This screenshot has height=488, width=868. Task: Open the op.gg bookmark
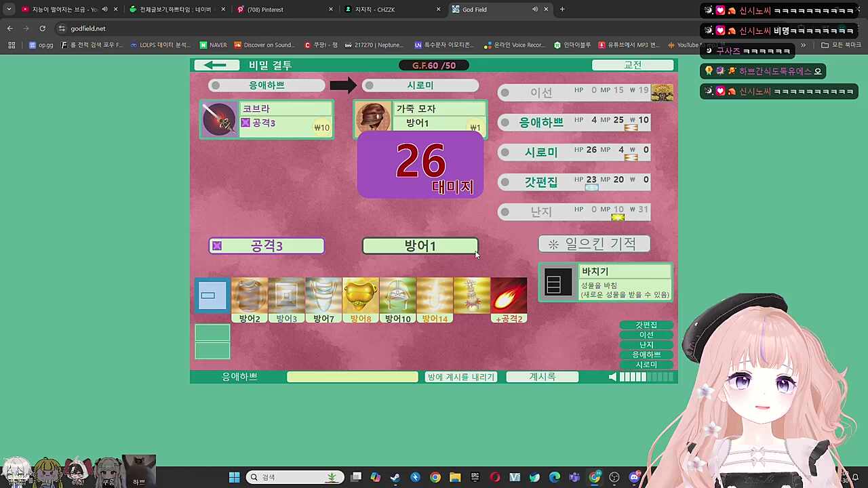pyautogui.click(x=41, y=45)
